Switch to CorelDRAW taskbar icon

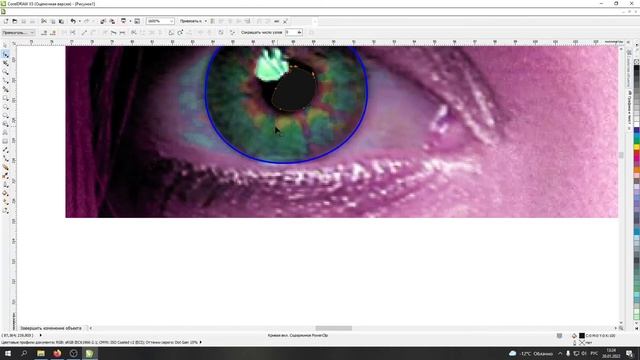pos(89,353)
